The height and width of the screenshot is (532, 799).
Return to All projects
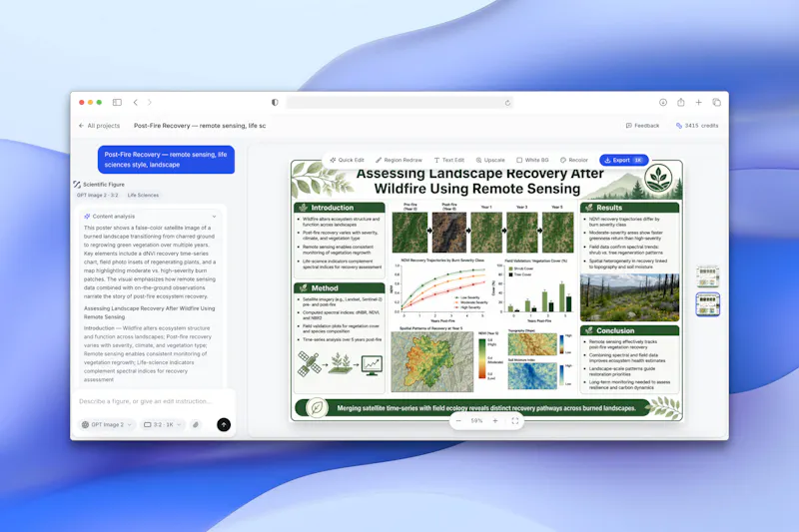(x=99, y=126)
